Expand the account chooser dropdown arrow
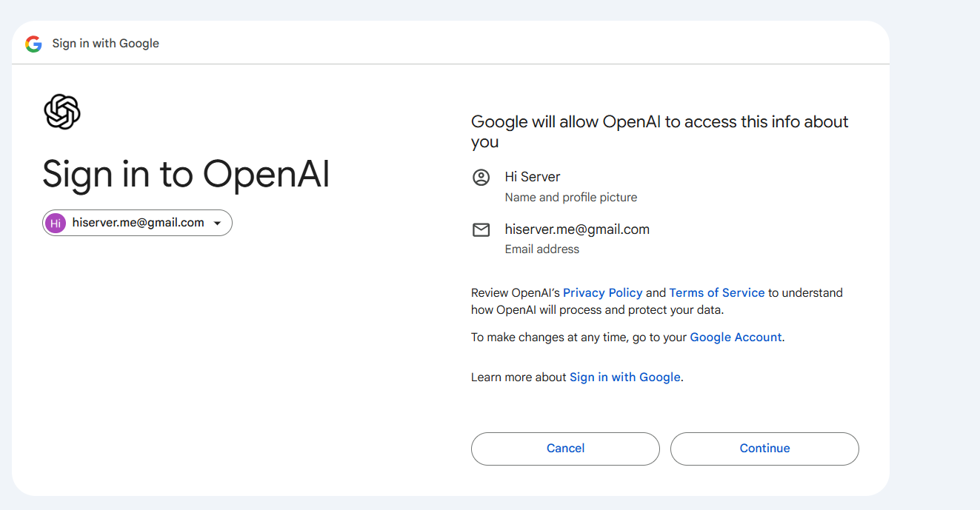 coord(217,224)
